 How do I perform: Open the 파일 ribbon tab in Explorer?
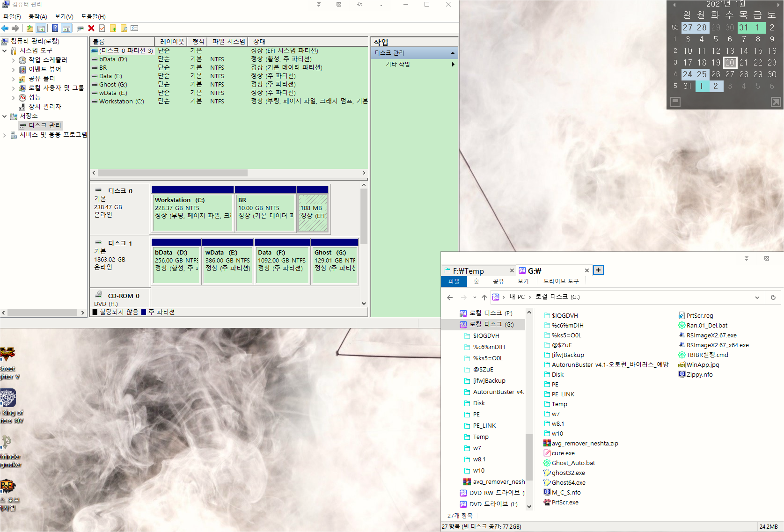[x=454, y=281]
